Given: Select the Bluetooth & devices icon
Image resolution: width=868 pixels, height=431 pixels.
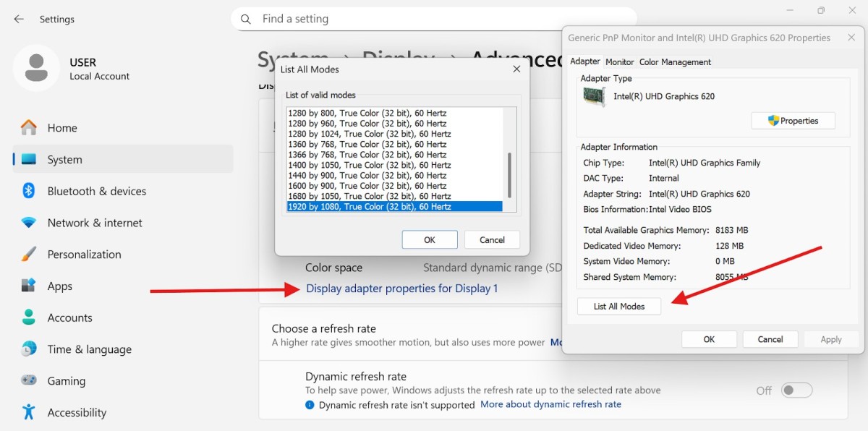Looking at the screenshot, I should (x=27, y=191).
